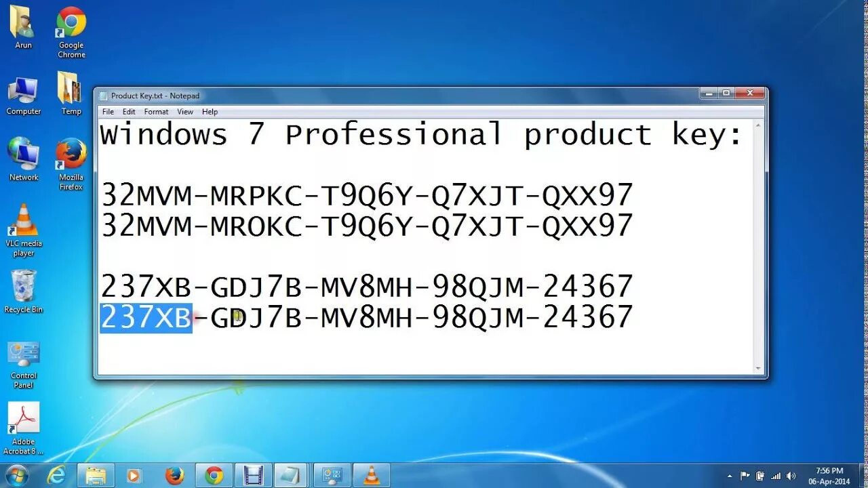Open the File menu in Notepad

pyautogui.click(x=108, y=112)
